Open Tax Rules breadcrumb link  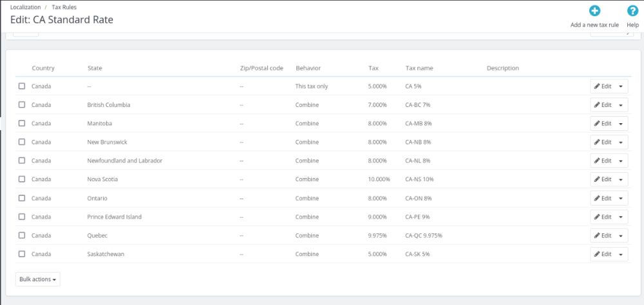(64, 7)
